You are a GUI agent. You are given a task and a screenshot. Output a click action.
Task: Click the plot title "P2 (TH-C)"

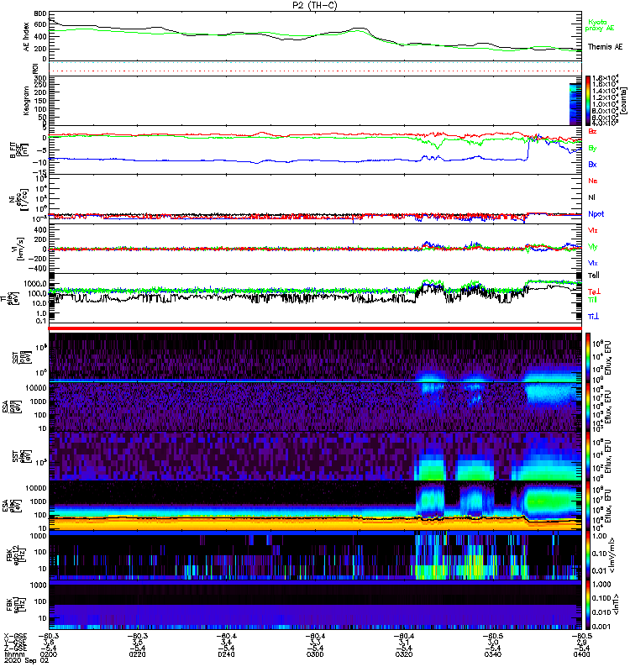(x=315, y=5)
